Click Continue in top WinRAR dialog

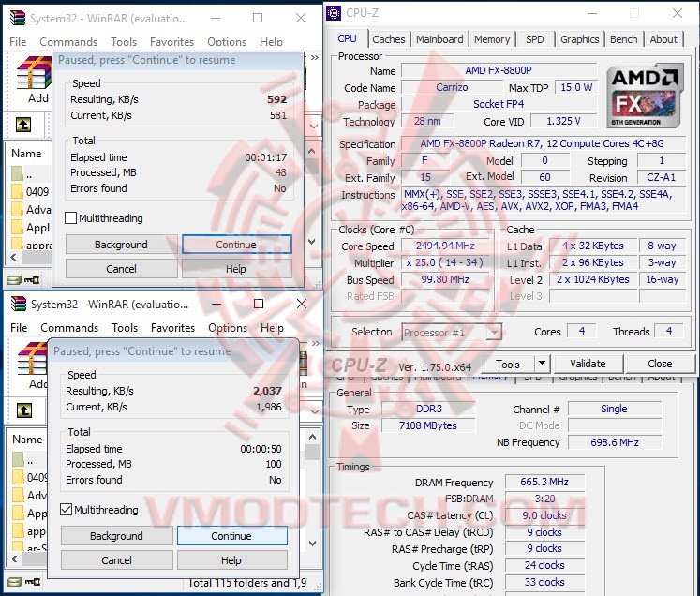pyautogui.click(x=236, y=245)
